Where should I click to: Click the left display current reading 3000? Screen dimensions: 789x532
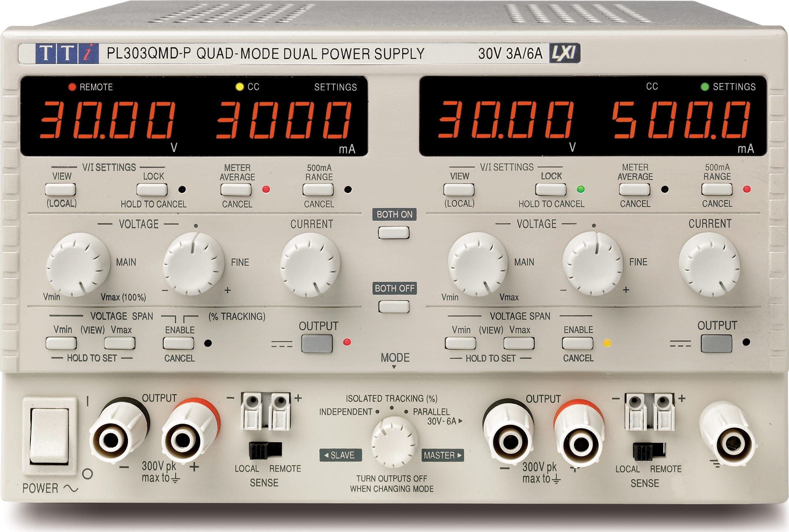[x=284, y=120]
